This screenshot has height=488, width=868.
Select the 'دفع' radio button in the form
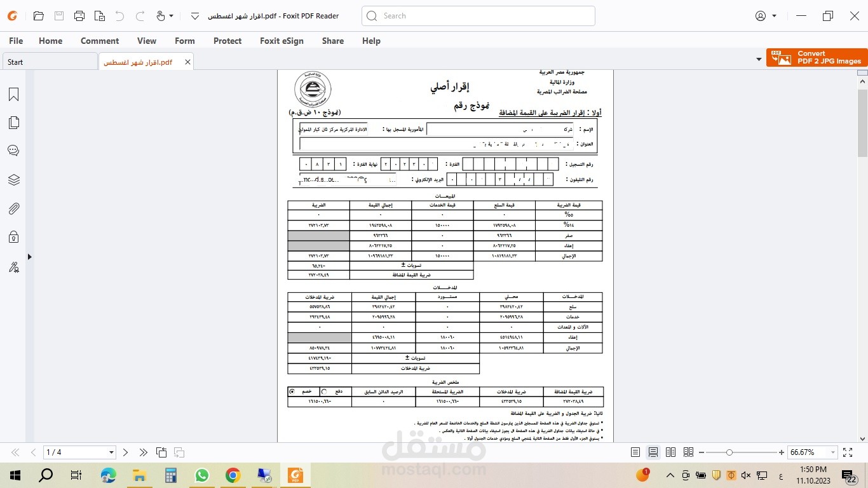tap(325, 391)
